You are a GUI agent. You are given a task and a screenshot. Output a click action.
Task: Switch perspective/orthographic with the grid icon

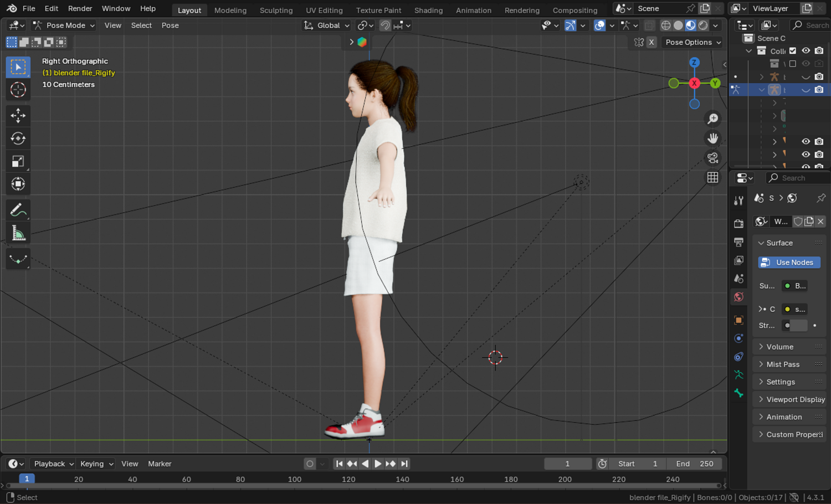point(713,177)
